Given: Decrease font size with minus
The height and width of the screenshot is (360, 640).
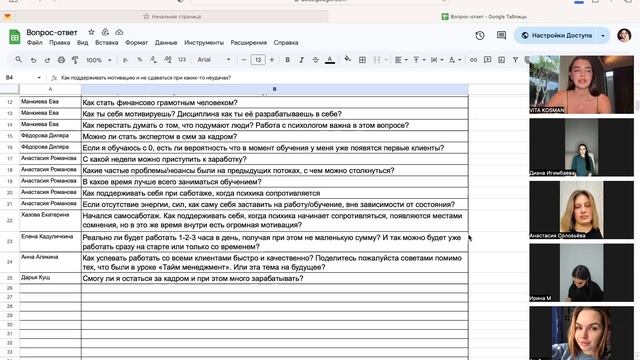Looking at the screenshot, I should pos(244,60).
